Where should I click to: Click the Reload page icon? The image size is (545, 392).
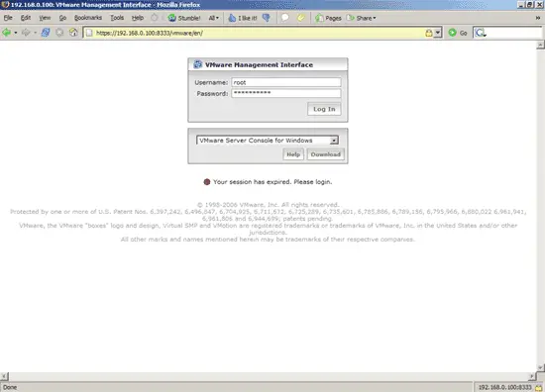coord(46,33)
